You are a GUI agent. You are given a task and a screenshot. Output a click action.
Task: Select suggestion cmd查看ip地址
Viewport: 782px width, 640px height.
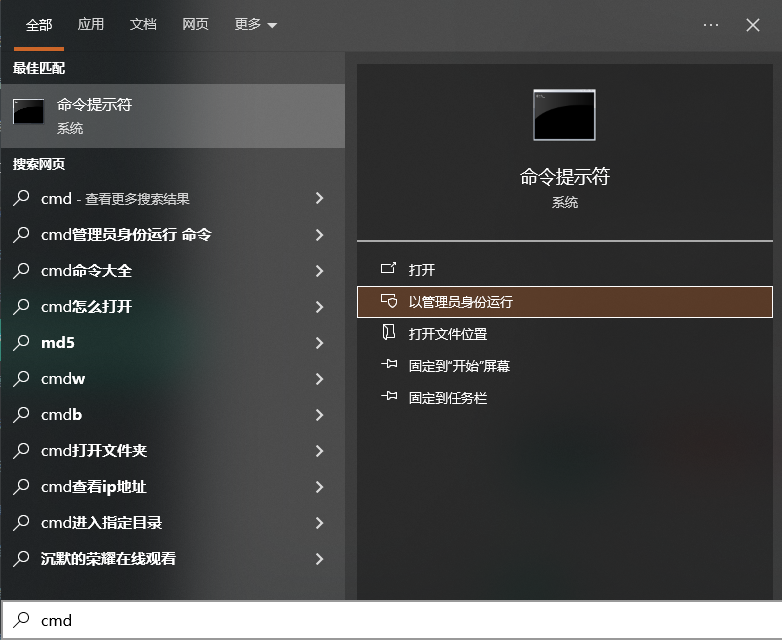click(173, 486)
